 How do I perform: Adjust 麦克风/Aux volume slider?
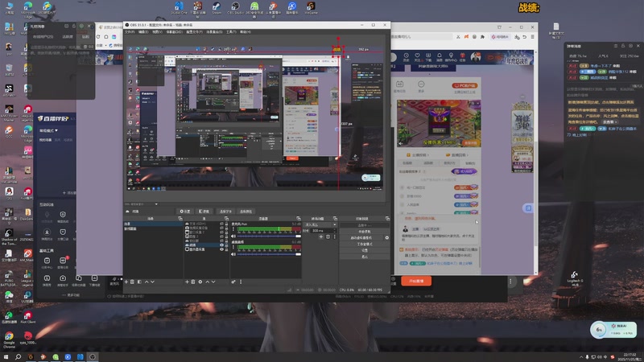click(x=269, y=236)
